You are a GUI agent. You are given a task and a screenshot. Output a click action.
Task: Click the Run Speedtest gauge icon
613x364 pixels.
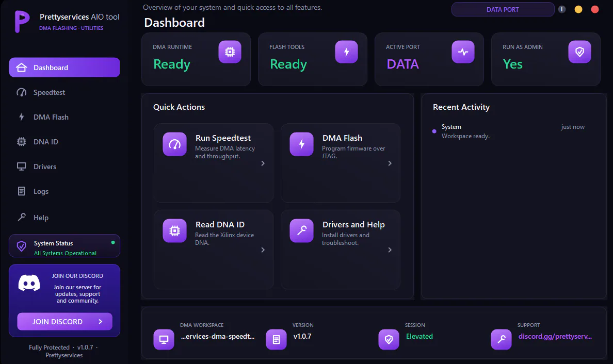pyautogui.click(x=174, y=144)
